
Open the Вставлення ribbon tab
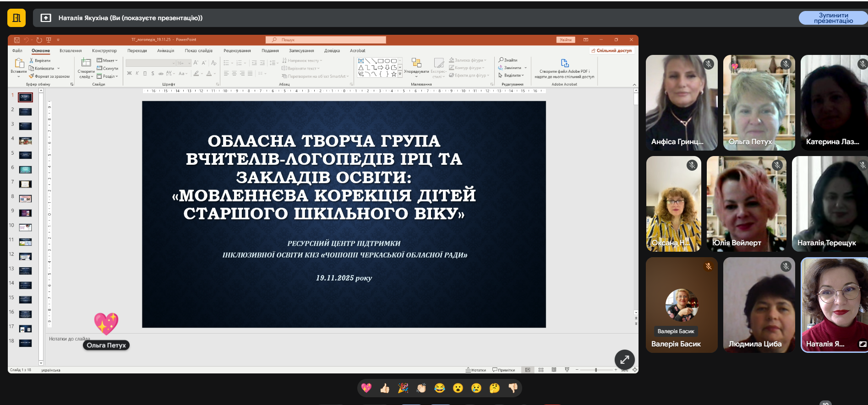pyautogui.click(x=71, y=51)
